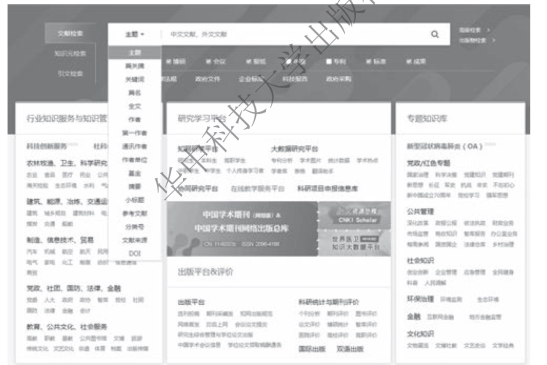Switch to the 引文检索 tab
Viewport: 547px width, 365px height.
point(70,73)
